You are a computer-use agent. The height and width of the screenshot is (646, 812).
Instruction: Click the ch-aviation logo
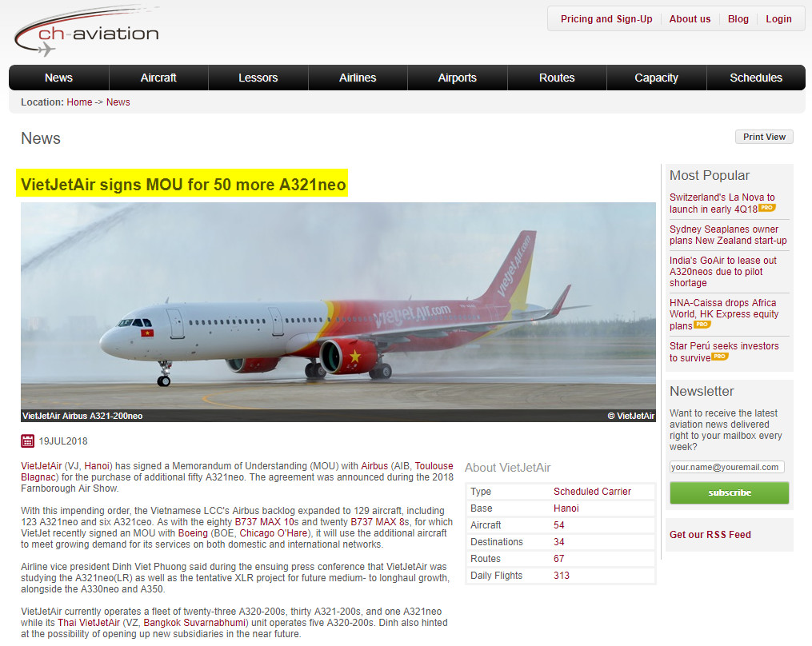pos(86,31)
